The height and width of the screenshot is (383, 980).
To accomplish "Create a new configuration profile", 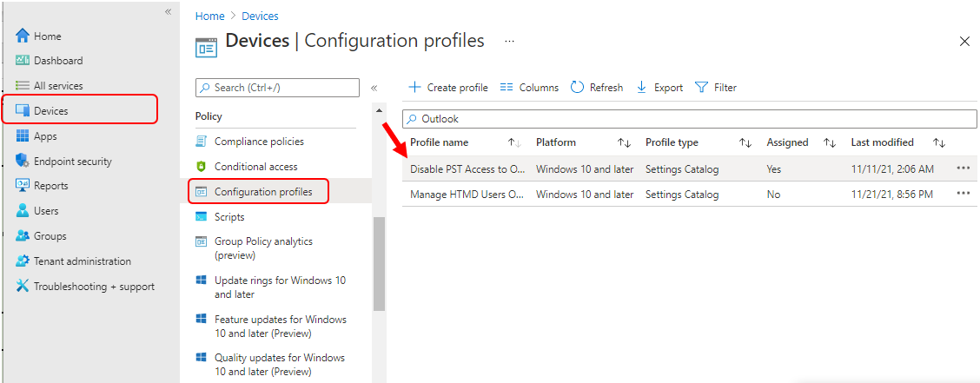I will 447,88.
